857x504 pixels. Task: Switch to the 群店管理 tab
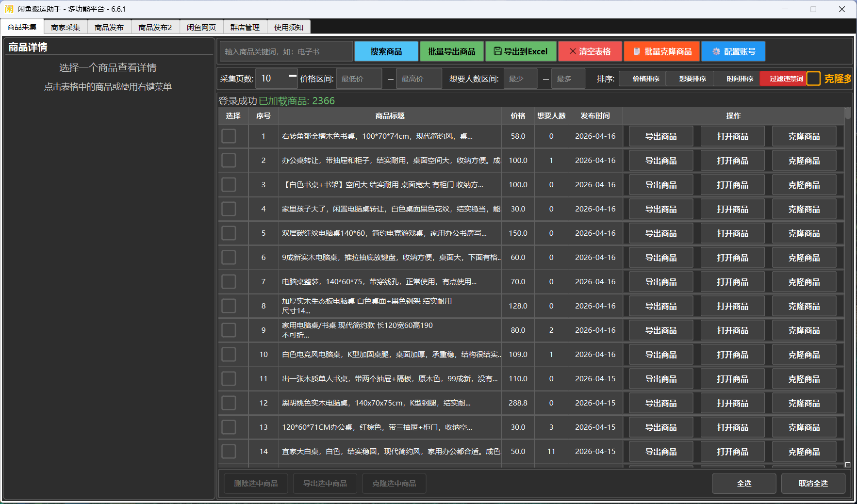(245, 27)
